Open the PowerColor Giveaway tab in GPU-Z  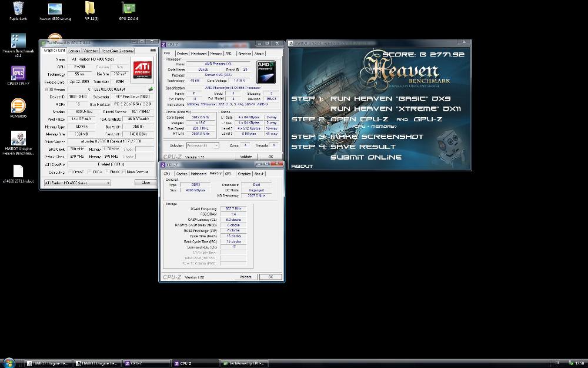118,51
